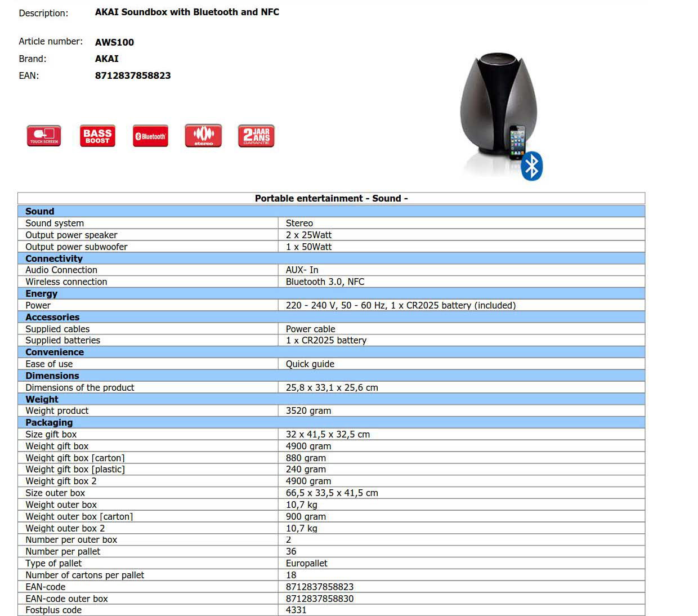Select the product description title text

pyautogui.click(x=187, y=12)
